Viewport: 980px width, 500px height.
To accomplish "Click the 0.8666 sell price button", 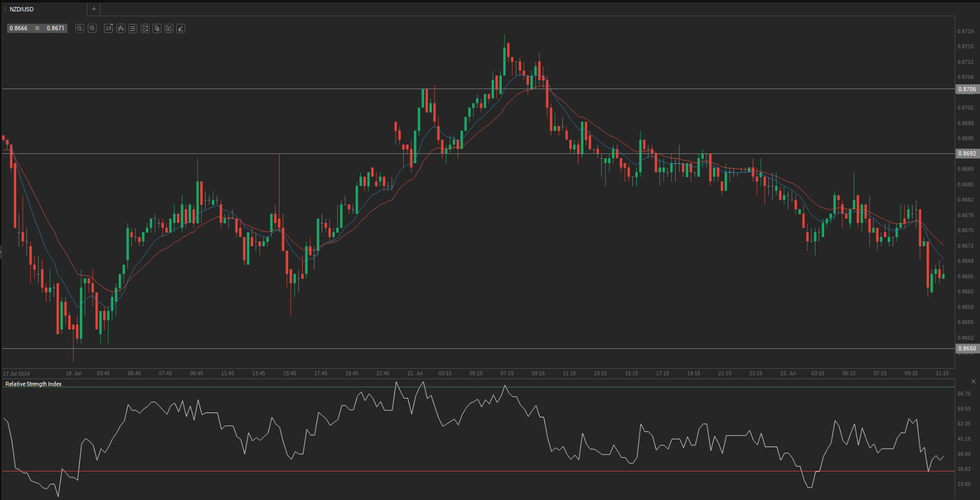I will click(x=19, y=28).
